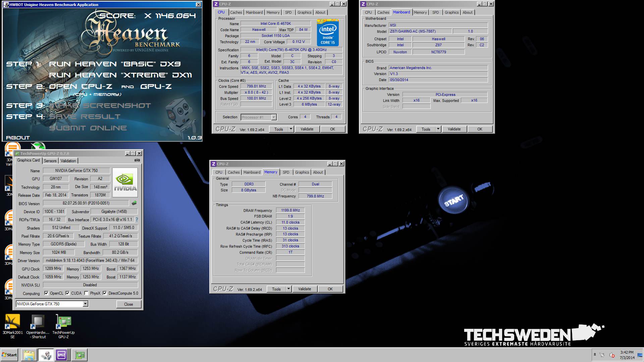Click OK in CPU-Z CPU window

[332, 129]
